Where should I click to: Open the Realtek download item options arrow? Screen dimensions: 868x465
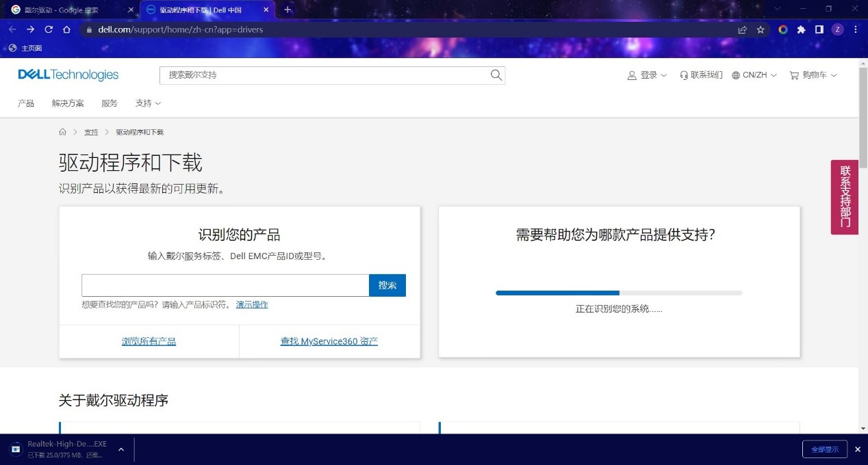click(x=121, y=449)
